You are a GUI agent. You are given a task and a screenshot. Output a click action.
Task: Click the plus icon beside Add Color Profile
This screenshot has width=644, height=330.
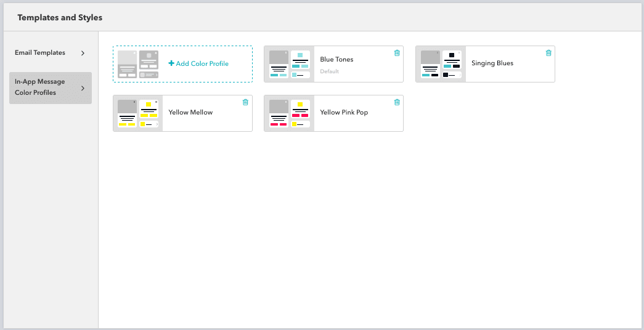171,63
